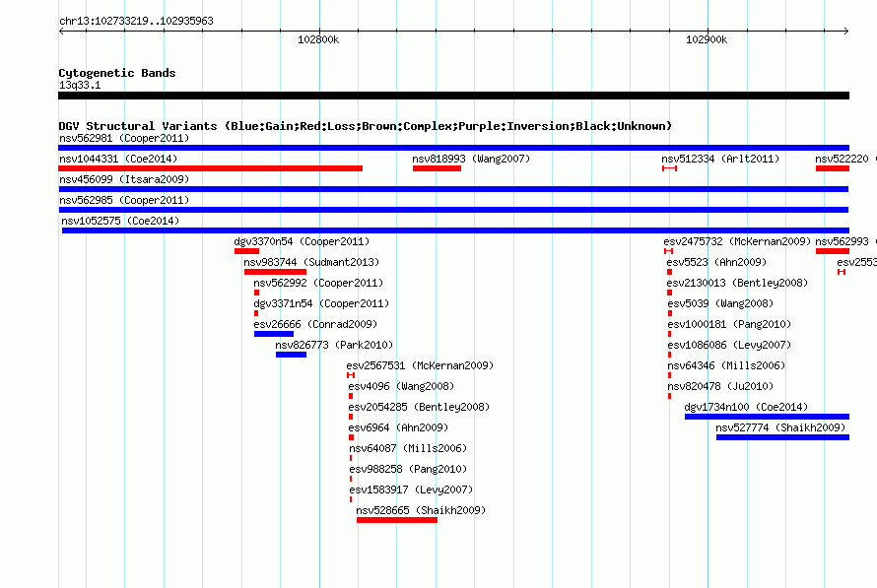The width and height of the screenshot is (877, 588).
Task: Click the 102800k ruler tick label
Action: click(x=318, y=39)
